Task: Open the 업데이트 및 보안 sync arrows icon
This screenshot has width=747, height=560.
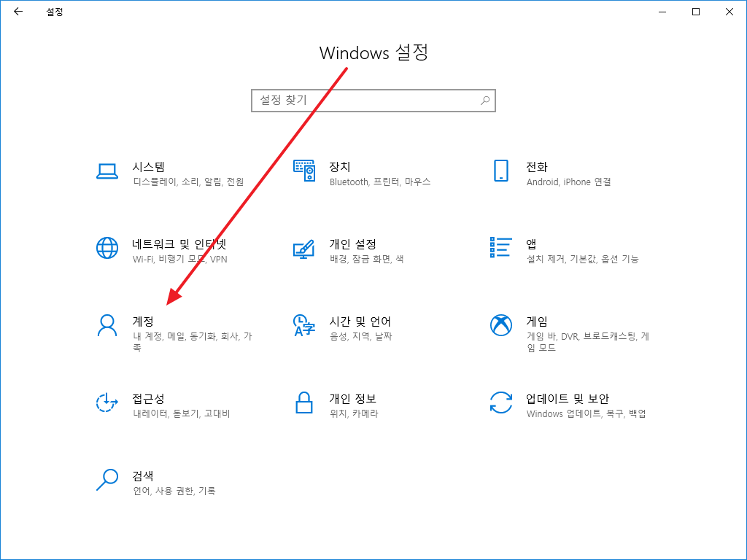Action: click(x=501, y=402)
